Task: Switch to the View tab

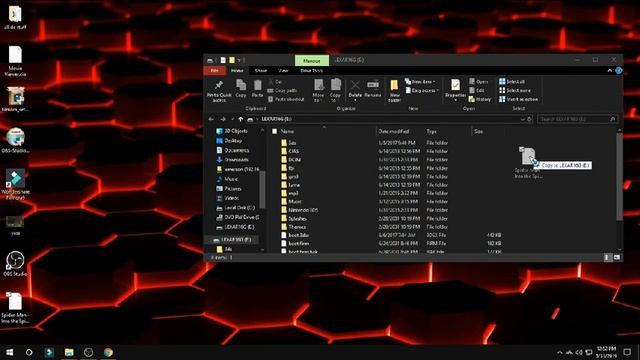Action: (x=283, y=71)
